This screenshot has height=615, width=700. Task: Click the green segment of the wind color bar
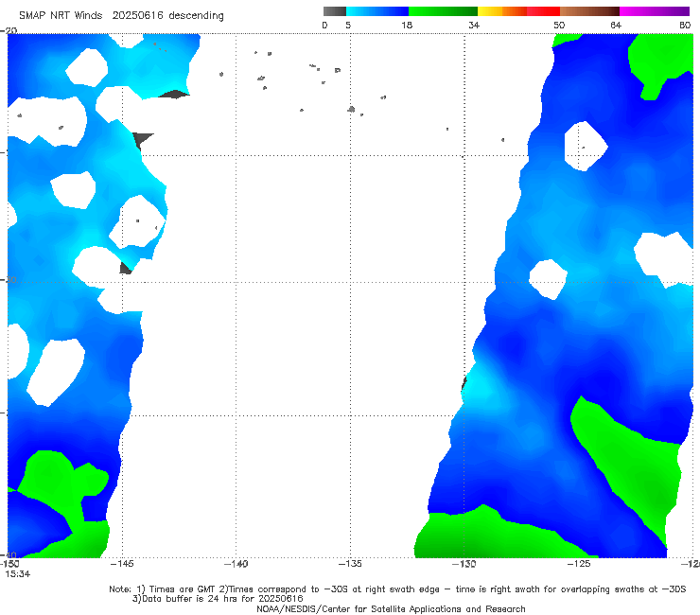443,11
